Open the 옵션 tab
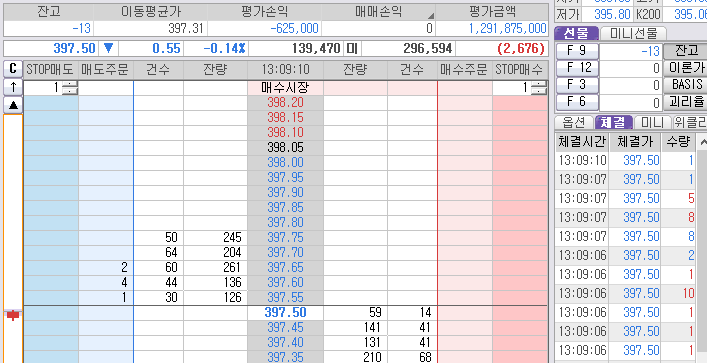Viewport: 707px width, 363px height. [574, 122]
